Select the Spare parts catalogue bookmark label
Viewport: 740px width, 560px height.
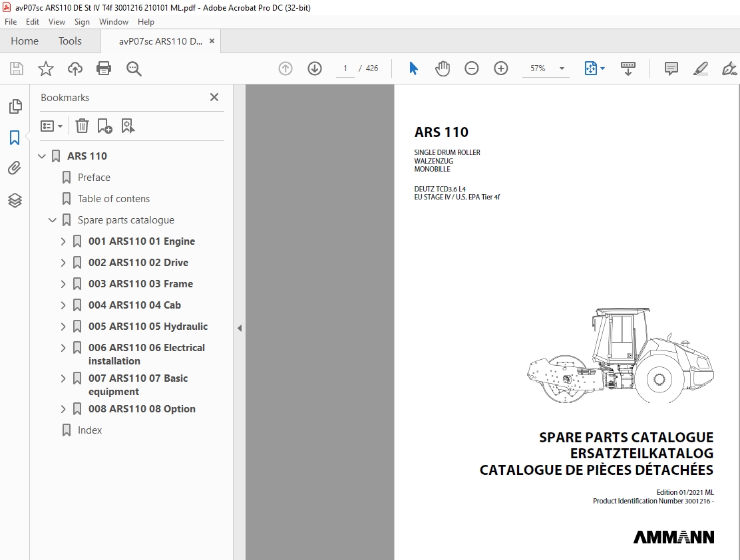tap(126, 220)
